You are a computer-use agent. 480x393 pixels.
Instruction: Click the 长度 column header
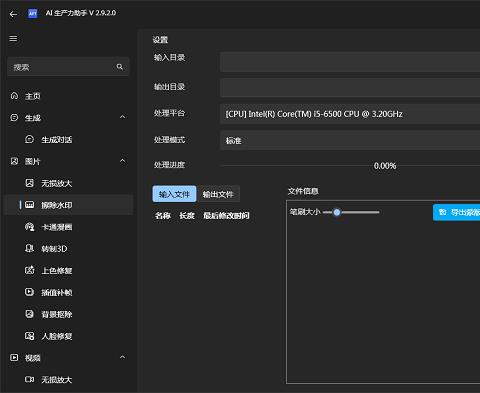(187, 216)
